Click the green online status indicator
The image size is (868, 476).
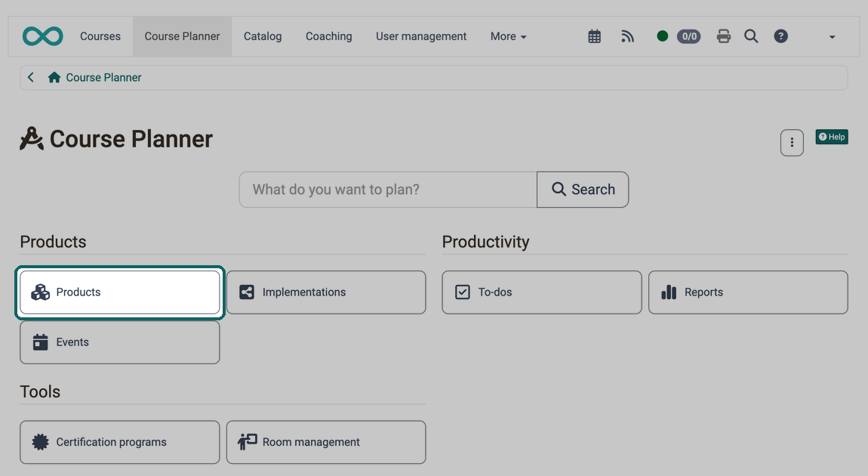662,36
